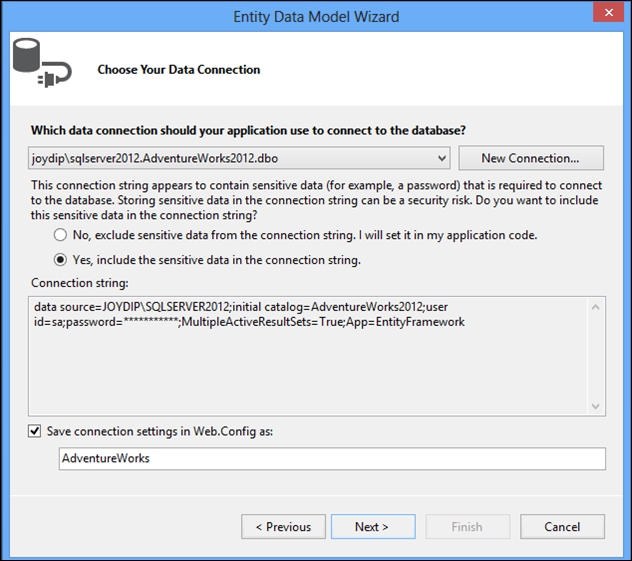Click the Choose Your Data Connection heading
This screenshot has height=561, width=632.
coord(179,69)
